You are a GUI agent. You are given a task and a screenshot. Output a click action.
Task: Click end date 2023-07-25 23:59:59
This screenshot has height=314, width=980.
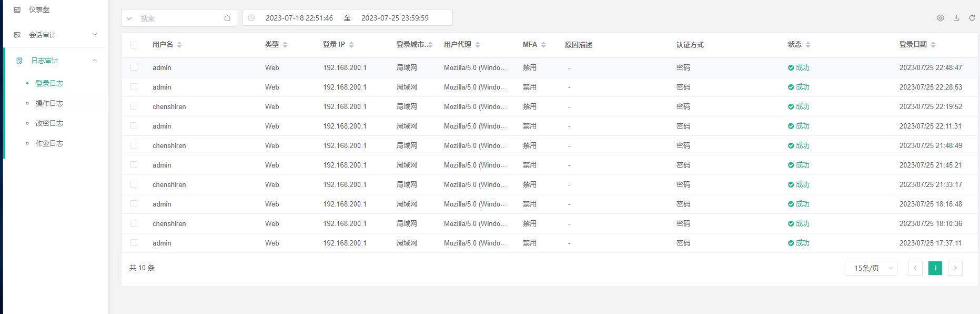click(395, 18)
